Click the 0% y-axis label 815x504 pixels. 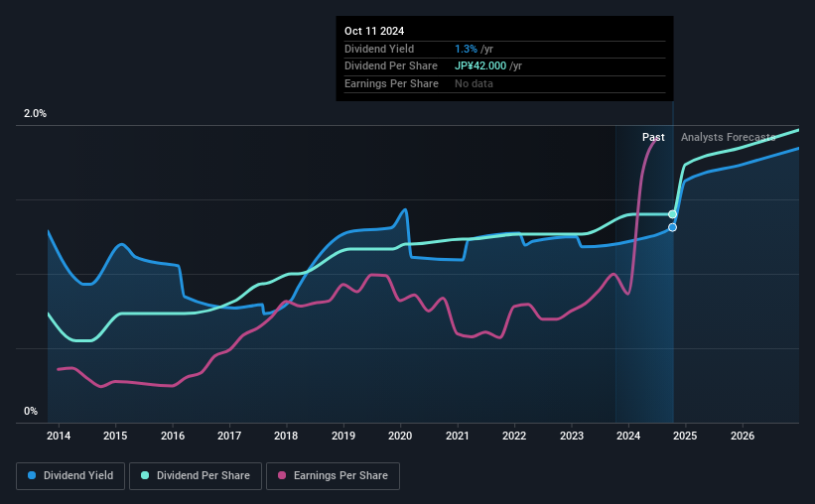point(31,412)
